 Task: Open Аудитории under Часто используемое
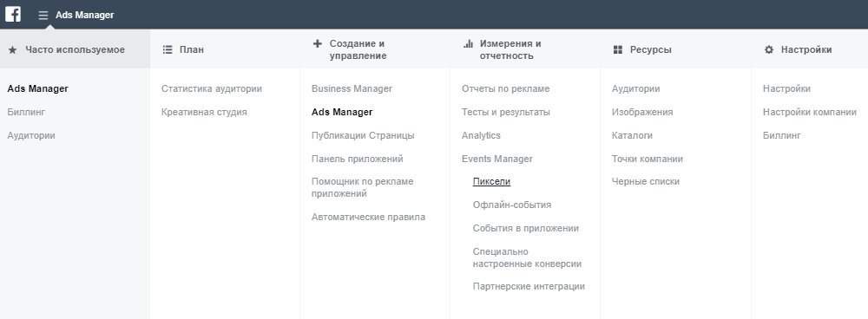[x=31, y=135]
